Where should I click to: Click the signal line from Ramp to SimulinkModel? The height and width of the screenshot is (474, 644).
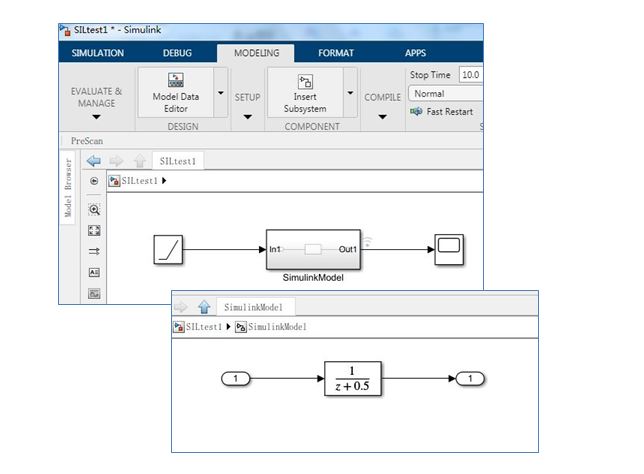[x=222, y=249]
